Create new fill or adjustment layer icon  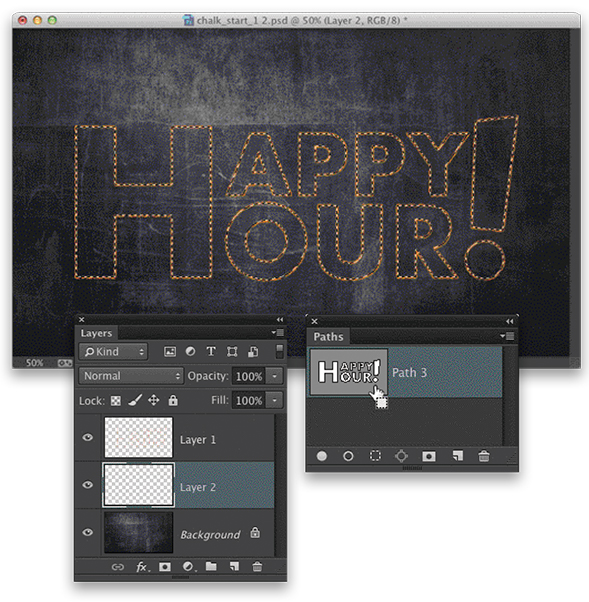pyautogui.click(x=188, y=567)
